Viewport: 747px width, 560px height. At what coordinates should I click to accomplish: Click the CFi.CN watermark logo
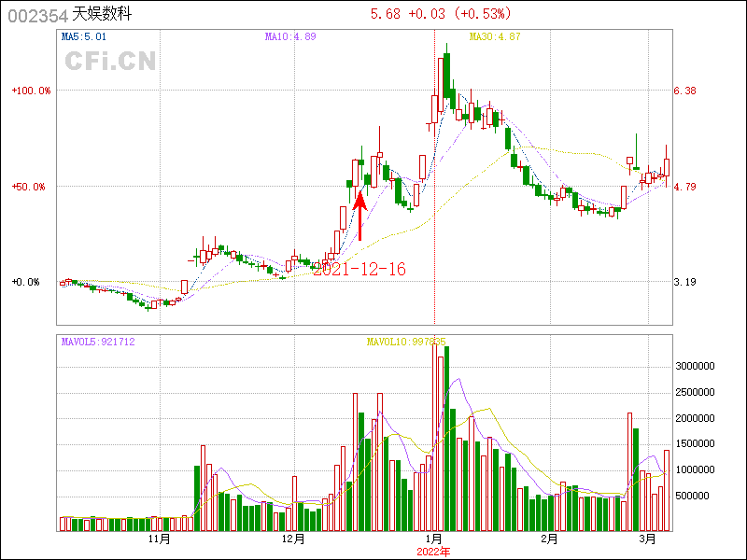110,62
